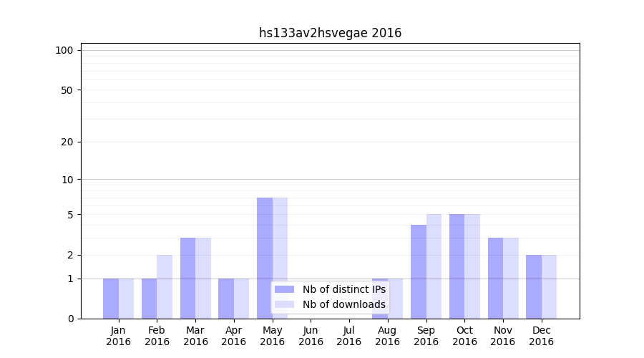
Task: Click the Feb 2016 downloads bar
Action: coord(165,286)
